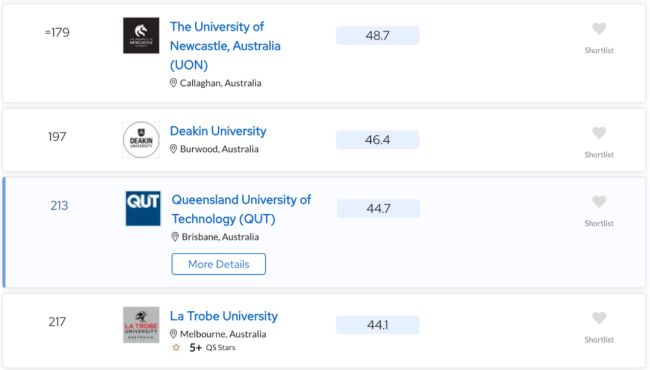
Task: Shortlist La Trobe University heart icon
Action: click(x=599, y=318)
